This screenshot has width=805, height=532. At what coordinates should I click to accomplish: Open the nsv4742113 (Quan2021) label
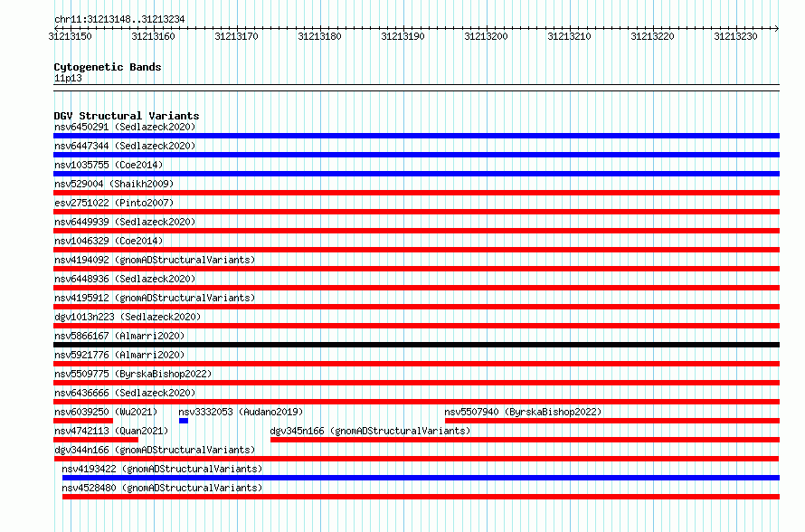coord(111,431)
